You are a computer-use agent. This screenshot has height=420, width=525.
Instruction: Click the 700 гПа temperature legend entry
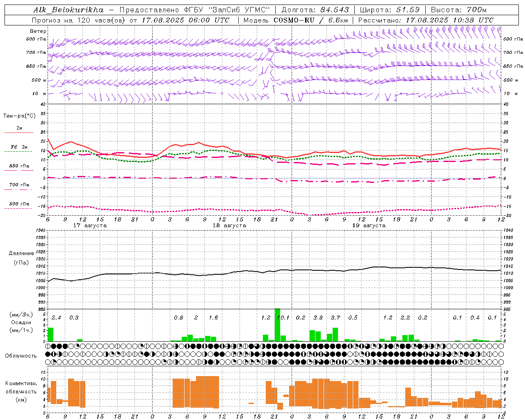[19, 185]
